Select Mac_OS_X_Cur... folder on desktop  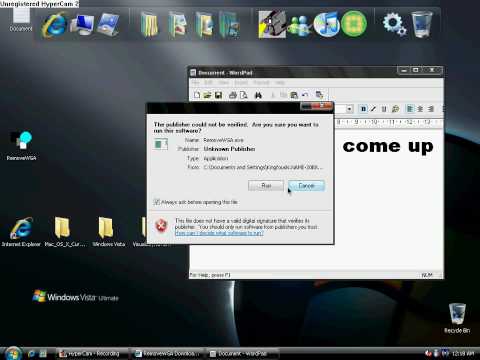65,232
